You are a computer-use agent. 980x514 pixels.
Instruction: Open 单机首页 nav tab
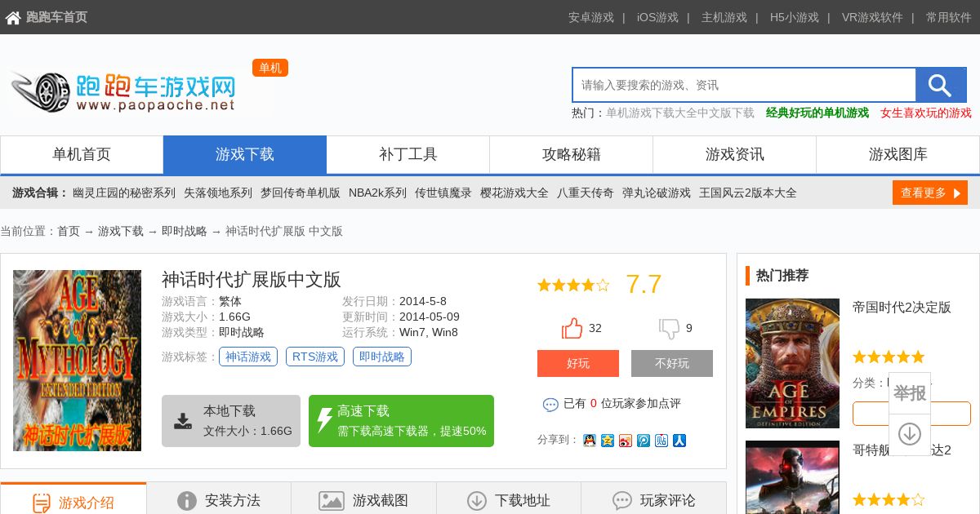82,154
